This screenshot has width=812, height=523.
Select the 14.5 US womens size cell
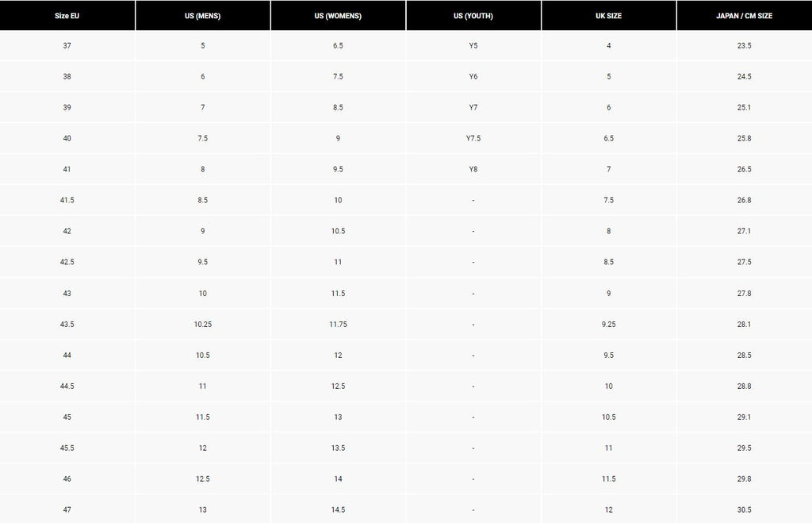point(338,510)
